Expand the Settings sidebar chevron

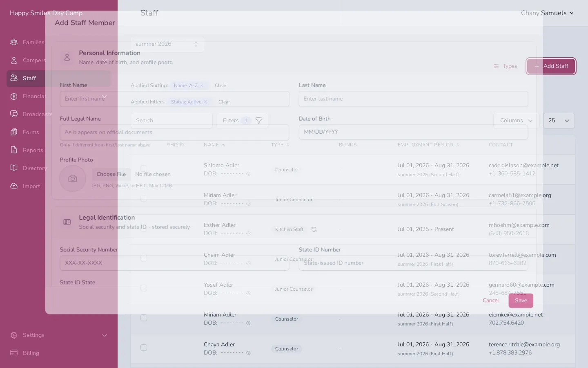(x=105, y=335)
